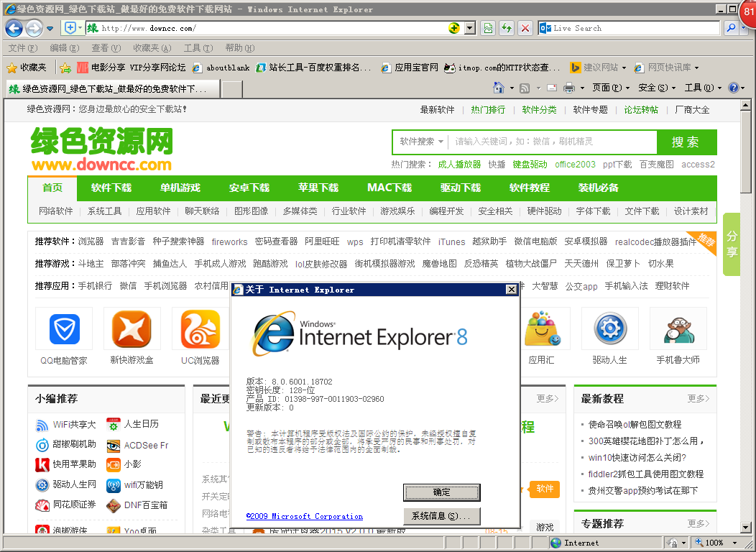Toggle Compatibility View button beside address bar
The width and height of the screenshot is (756, 552).
coord(489,29)
